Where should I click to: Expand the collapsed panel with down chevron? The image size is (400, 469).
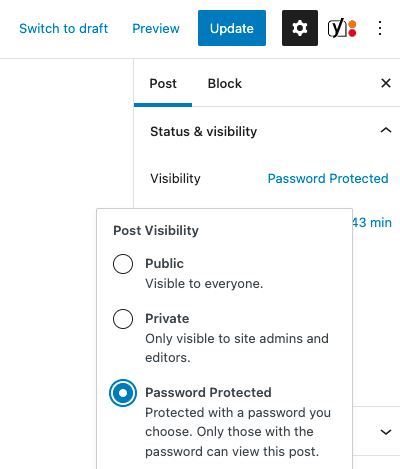(x=386, y=432)
